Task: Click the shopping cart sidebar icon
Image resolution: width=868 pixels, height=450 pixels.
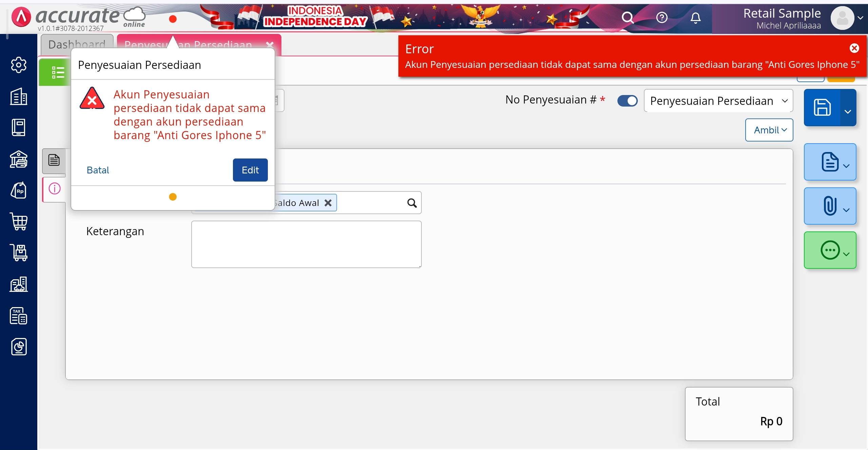Action: pyautogui.click(x=19, y=222)
